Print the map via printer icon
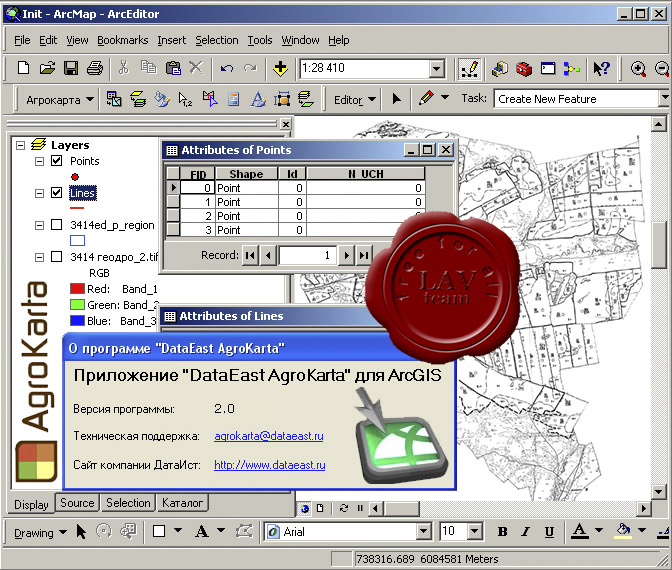This screenshot has width=672, height=570. [x=95, y=68]
